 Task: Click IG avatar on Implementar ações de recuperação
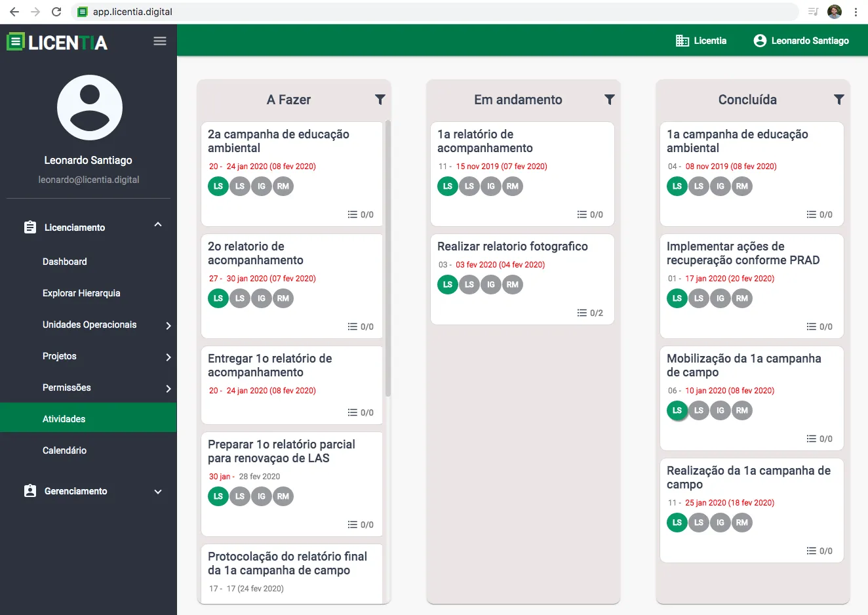(720, 298)
